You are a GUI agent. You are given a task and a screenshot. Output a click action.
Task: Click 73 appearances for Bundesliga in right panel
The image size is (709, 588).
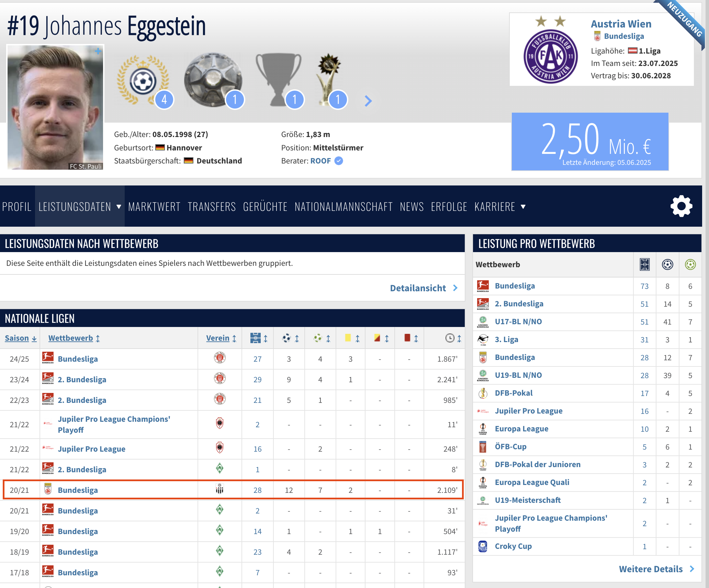click(x=644, y=286)
